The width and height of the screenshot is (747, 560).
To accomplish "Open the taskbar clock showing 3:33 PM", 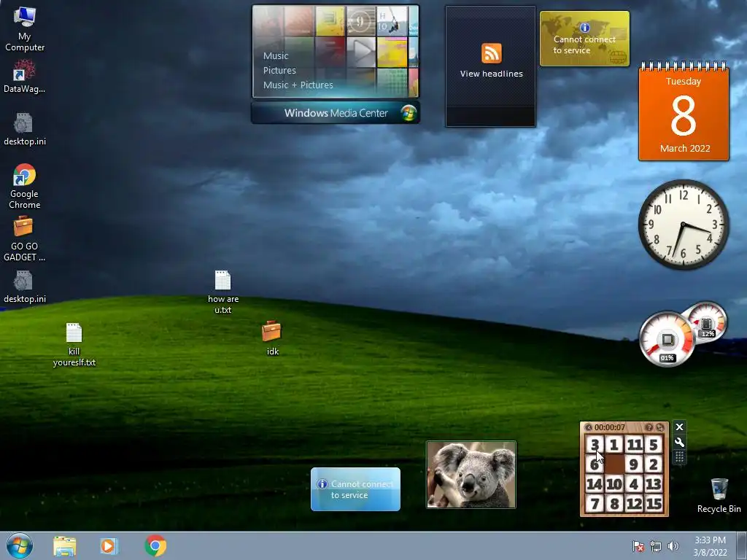I will click(710, 546).
